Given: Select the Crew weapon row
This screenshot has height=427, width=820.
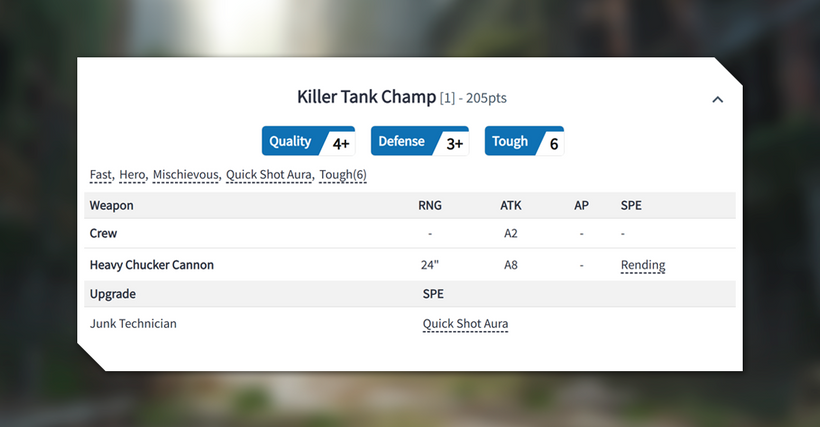Looking at the screenshot, I should pos(103,233).
